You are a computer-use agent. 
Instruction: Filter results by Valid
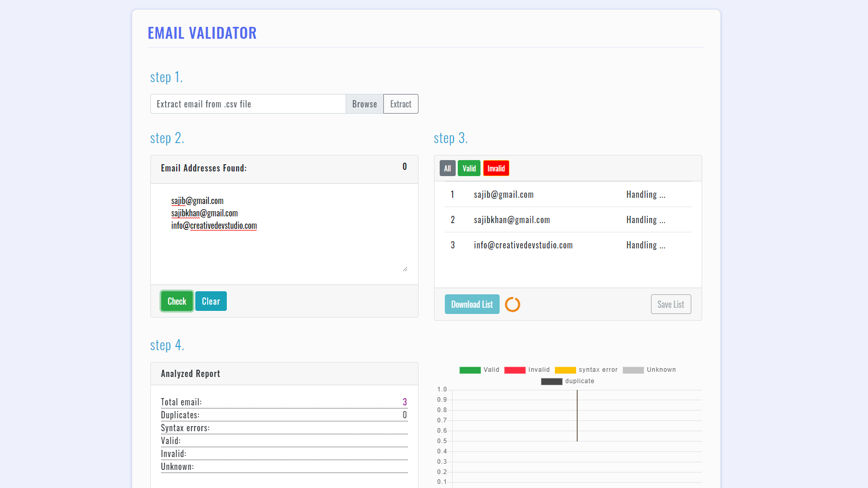tap(469, 168)
